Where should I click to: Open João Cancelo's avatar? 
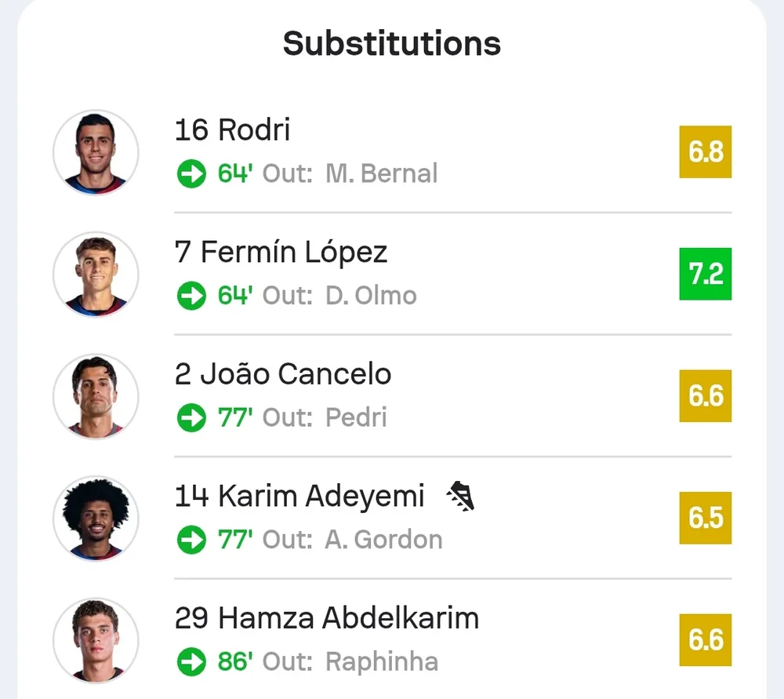point(96,396)
